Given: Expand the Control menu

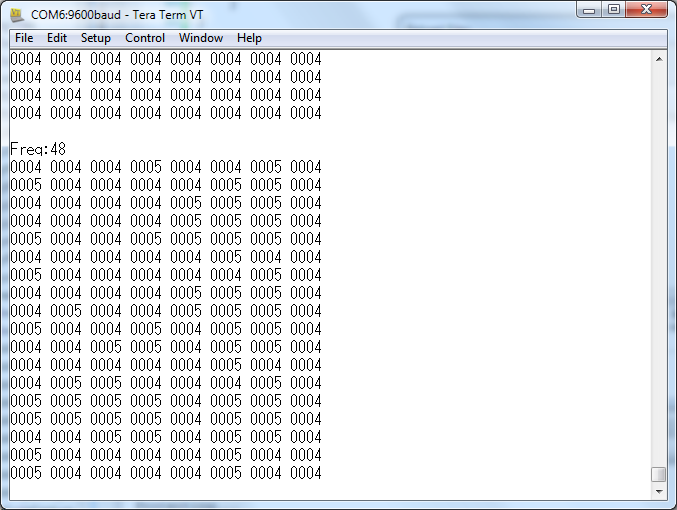Looking at the screenshot, I should 145,38.
